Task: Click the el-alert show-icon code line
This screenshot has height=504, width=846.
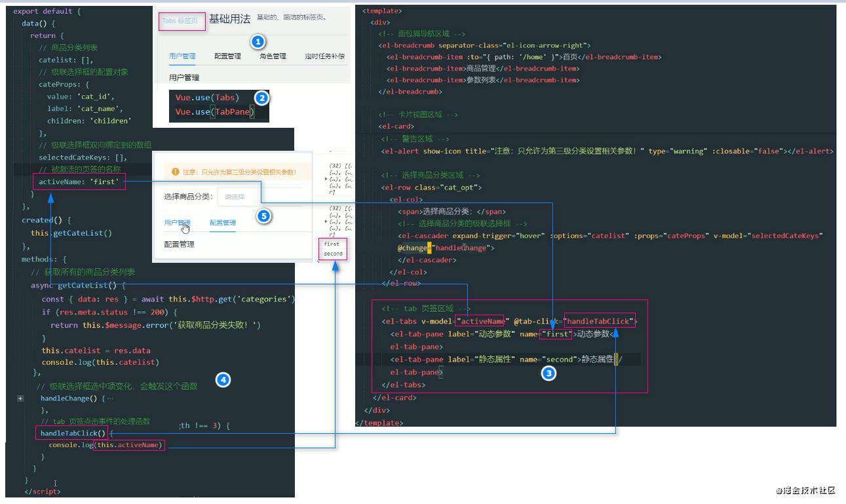Action: [607, 151]
